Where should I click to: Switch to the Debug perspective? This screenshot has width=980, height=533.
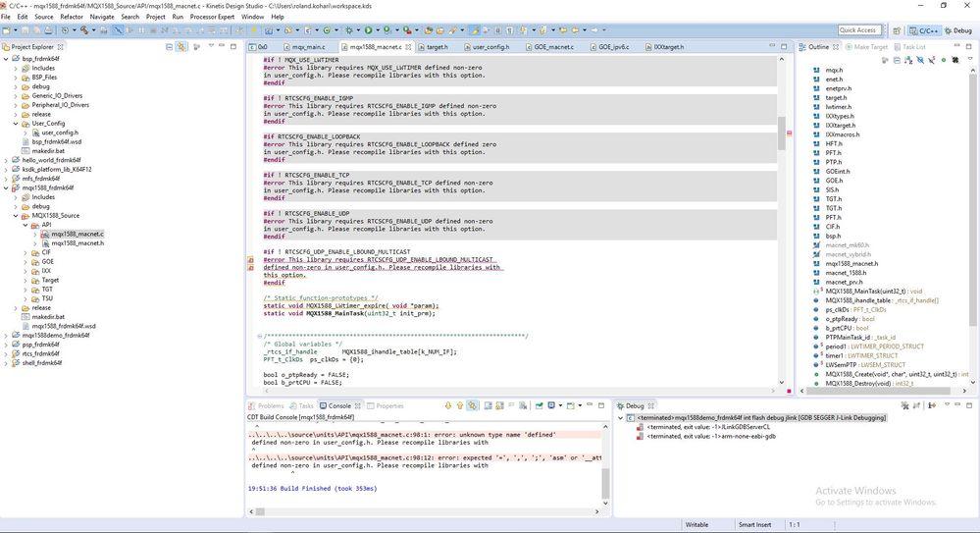(x=958, y=30)
